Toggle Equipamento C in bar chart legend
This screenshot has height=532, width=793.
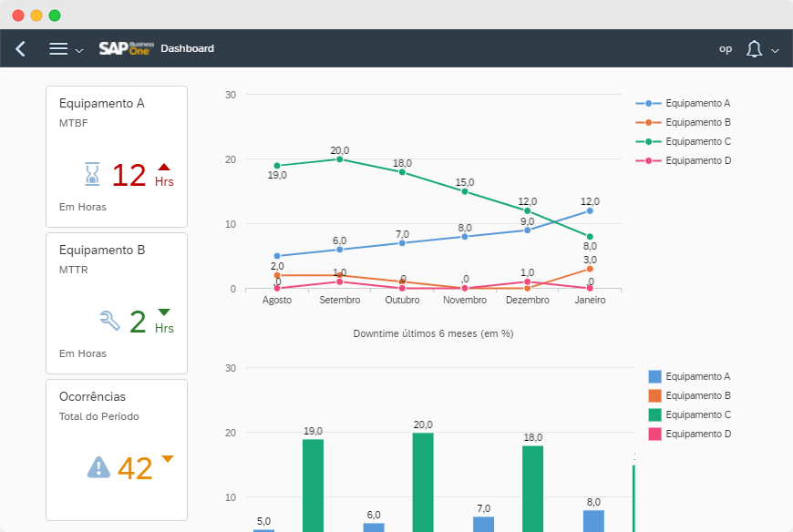pos(689,414)
